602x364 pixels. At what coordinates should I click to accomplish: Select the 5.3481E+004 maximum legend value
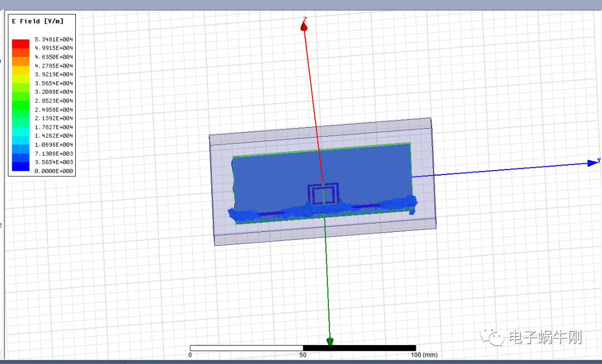pos(54,40)
